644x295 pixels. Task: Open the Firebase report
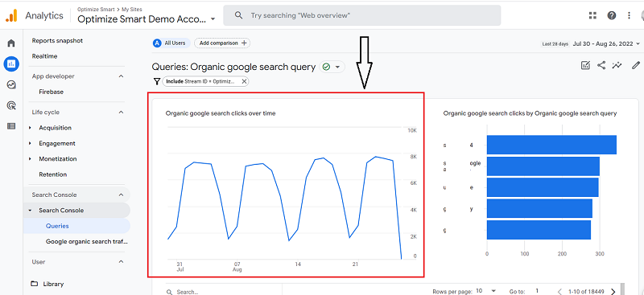point(52,92)
